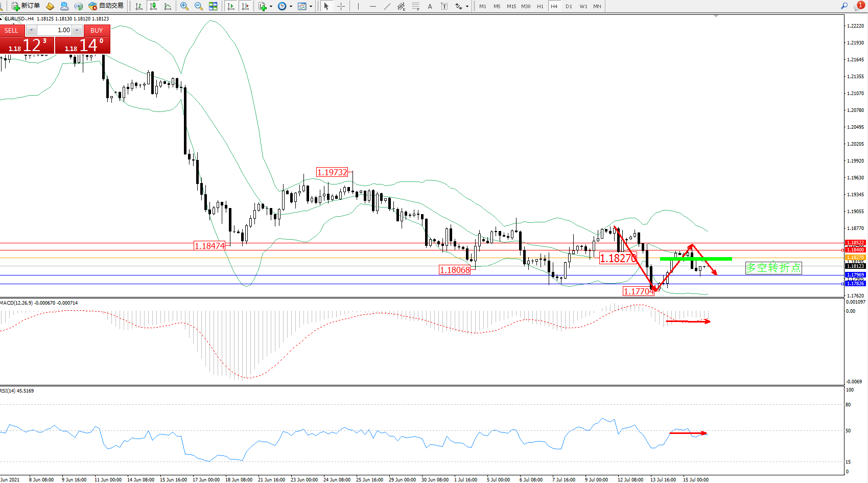The width and height of the screenshot is (868, 483).
Task: Open the search magnifier in top right
Action: (x=844, y=6)
